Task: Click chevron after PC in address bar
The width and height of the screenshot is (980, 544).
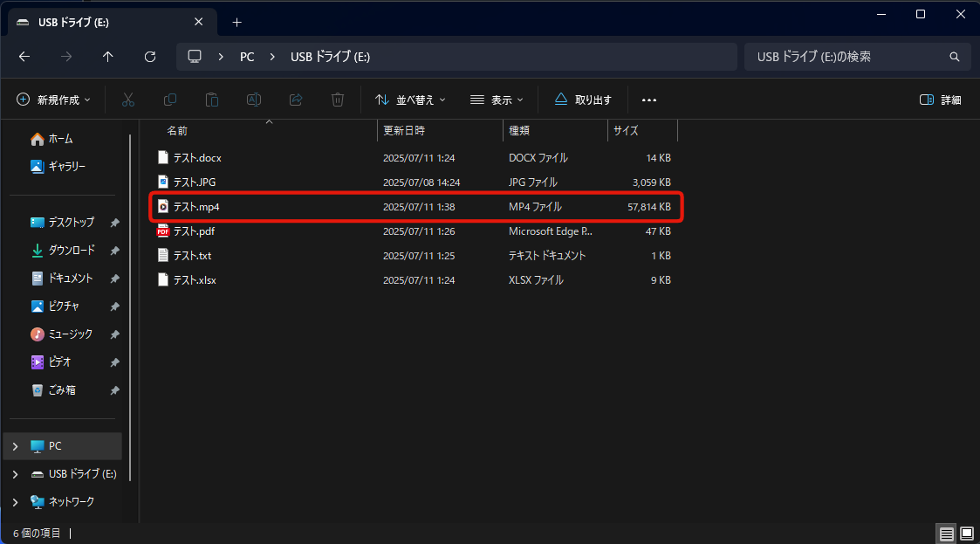Action: [272, 57]
